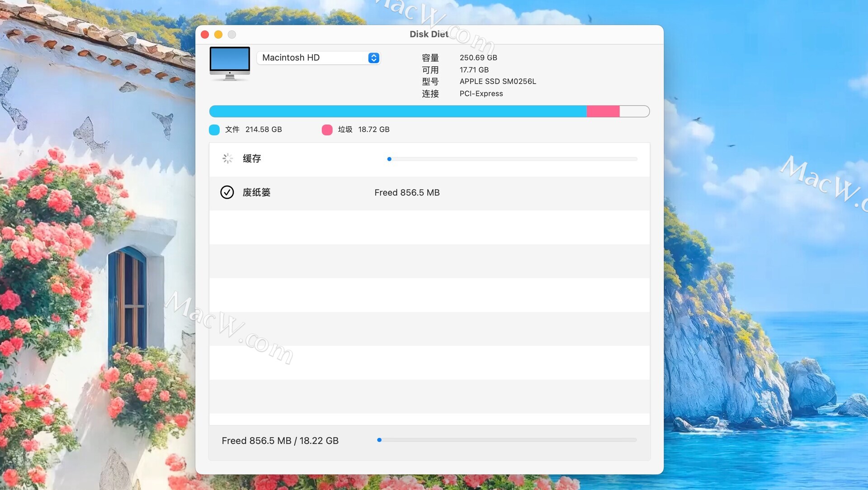The image size is (868, 490).
Task: Close the Disk Diet window
Action: tap(205, 34)
